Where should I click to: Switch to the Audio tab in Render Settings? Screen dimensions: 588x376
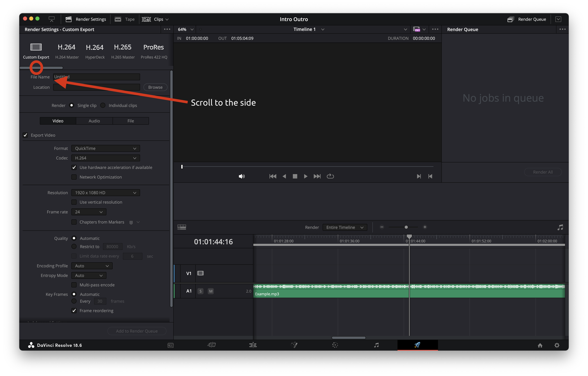pos(94,121)
